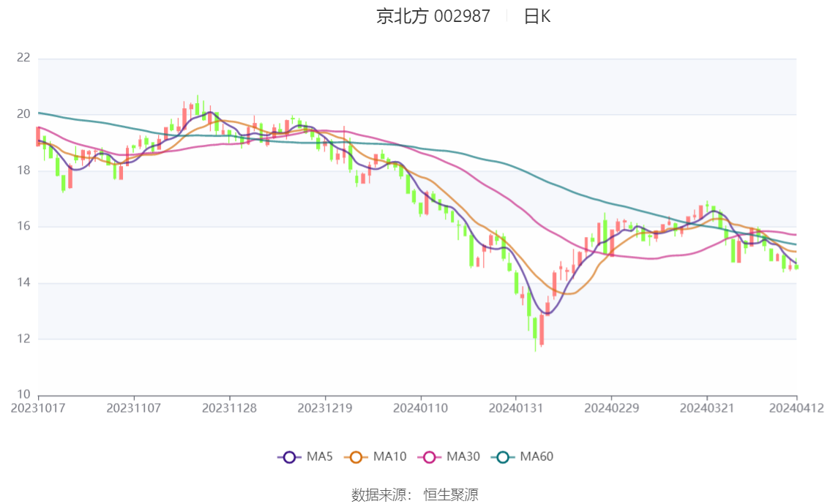Click the 10 price axis label
The height and width of the screenshot is (504, 830).
(23, 395)
